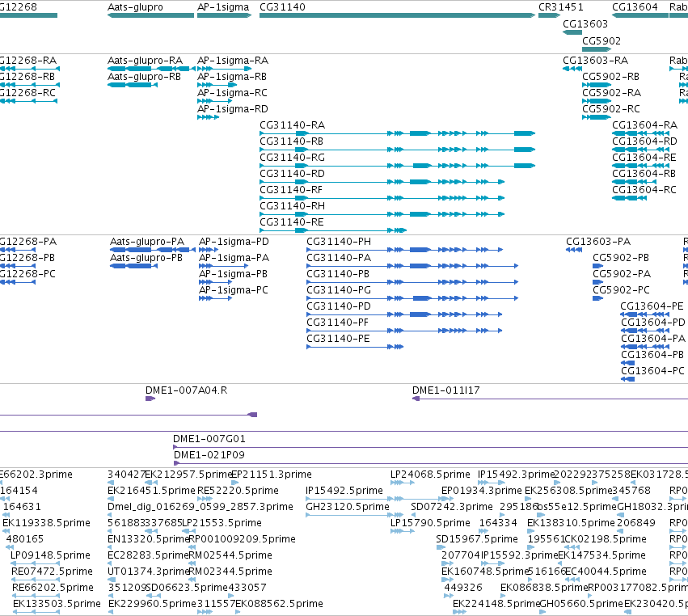
Task: Open the CR31451 gene label
Action: 561,7
